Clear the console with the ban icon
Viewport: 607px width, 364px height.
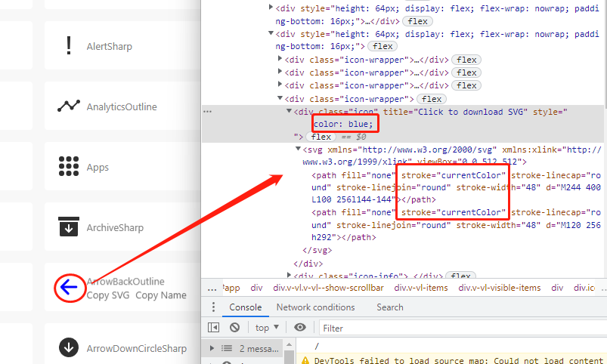tap(234, 328)
